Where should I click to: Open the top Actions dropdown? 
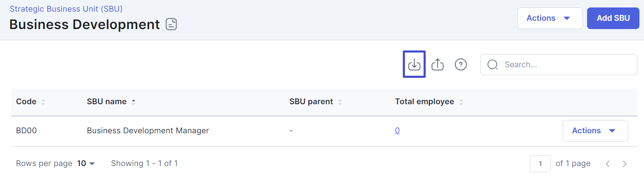pos(550,18)
